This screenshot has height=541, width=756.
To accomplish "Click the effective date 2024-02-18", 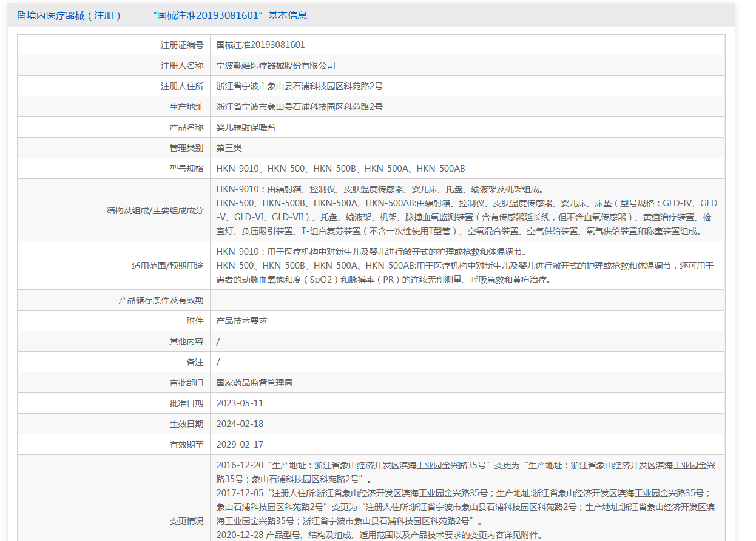I will [240, 424].
